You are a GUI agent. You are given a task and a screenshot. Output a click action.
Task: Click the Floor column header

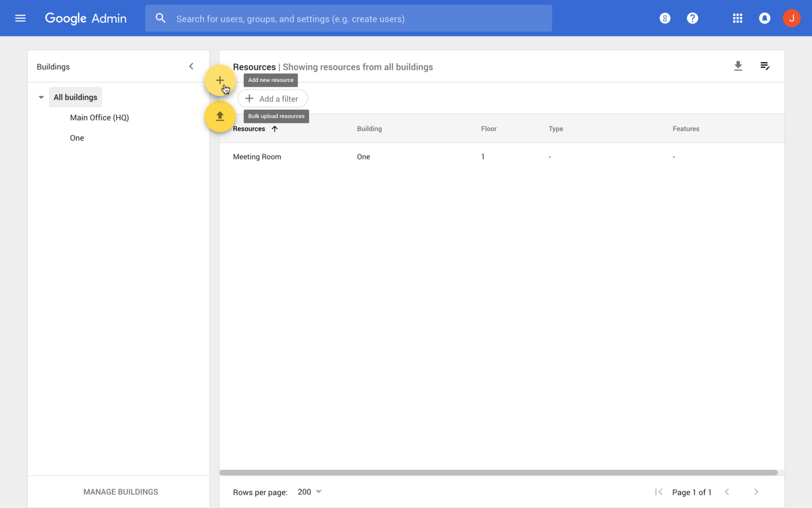coord(489,129)
